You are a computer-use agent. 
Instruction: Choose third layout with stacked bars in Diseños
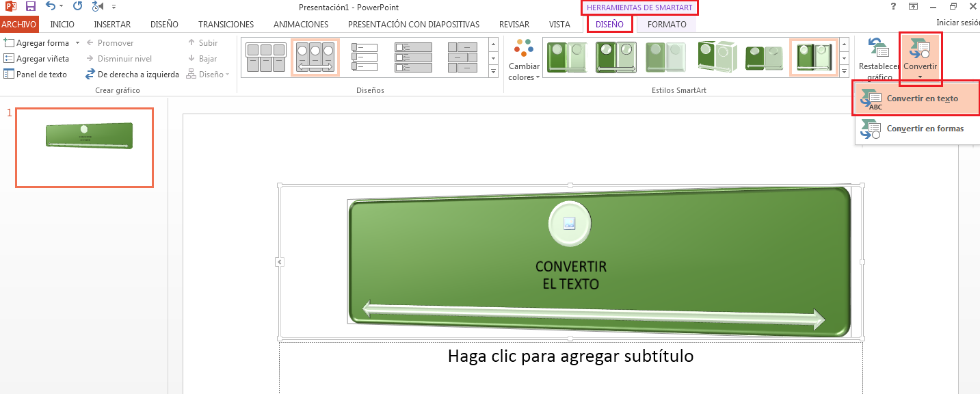click(365, 57)
